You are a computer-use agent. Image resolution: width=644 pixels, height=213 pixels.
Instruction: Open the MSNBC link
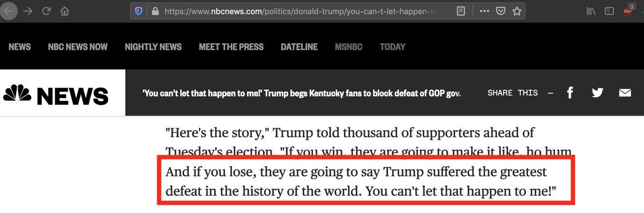click(349, 47)
